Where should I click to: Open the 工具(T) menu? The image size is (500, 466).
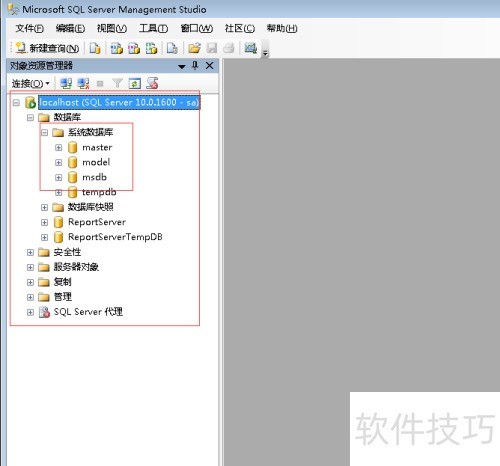(x=153, y=28)
